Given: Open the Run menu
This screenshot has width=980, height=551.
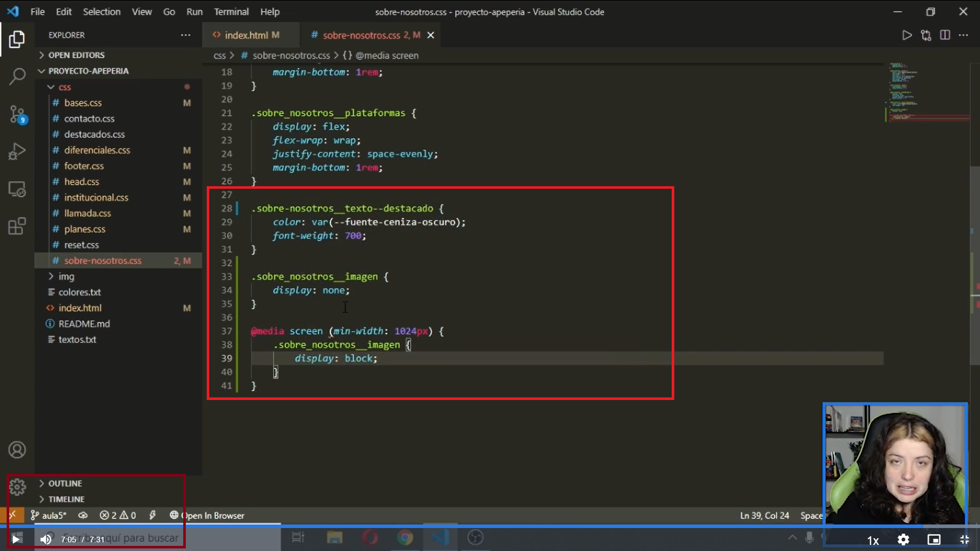Looking at the screenshot, I should pyautogui.click(x=194, y=12).
